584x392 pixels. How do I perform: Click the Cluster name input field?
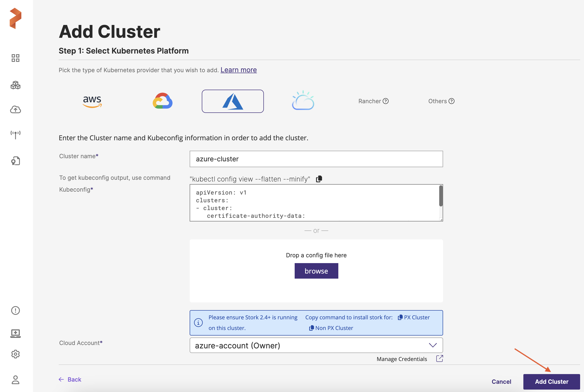tap(316, 159)
